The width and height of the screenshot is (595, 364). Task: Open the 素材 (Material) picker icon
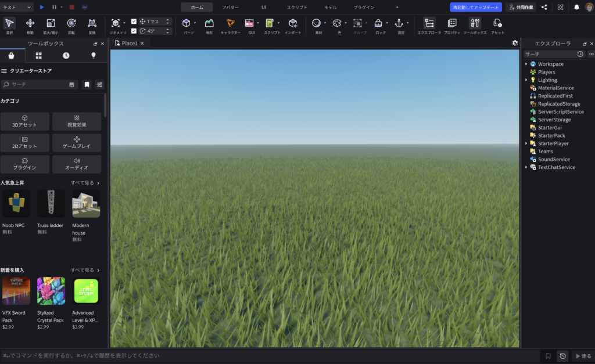tap(316, 23)
